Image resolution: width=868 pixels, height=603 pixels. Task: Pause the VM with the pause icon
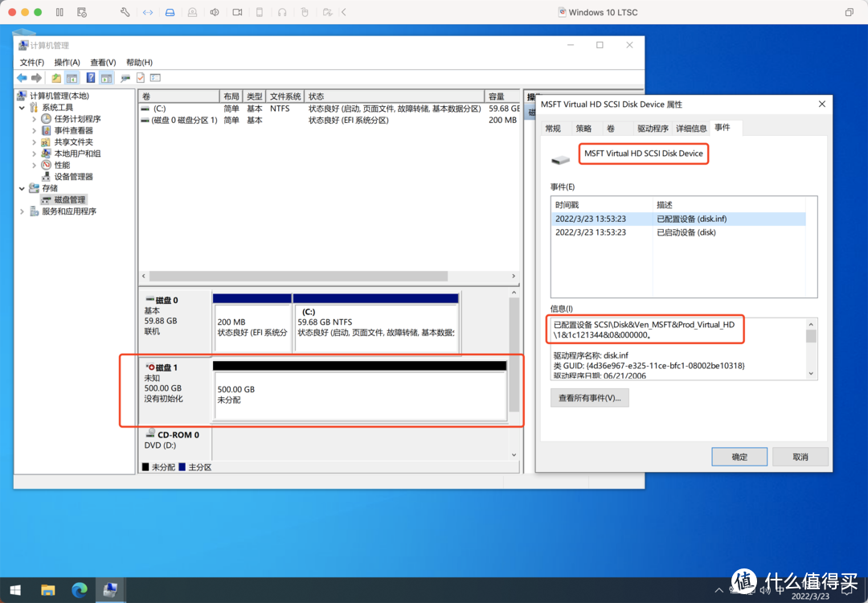59,12
